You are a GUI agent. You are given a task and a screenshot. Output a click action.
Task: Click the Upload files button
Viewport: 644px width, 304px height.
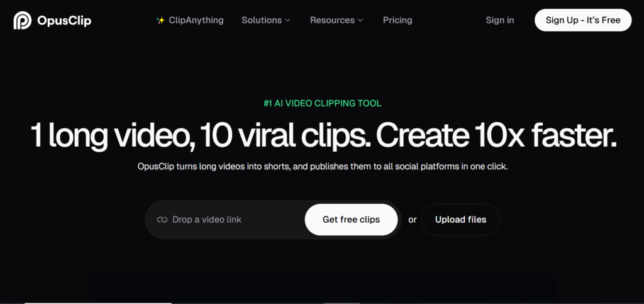(460, 220)
